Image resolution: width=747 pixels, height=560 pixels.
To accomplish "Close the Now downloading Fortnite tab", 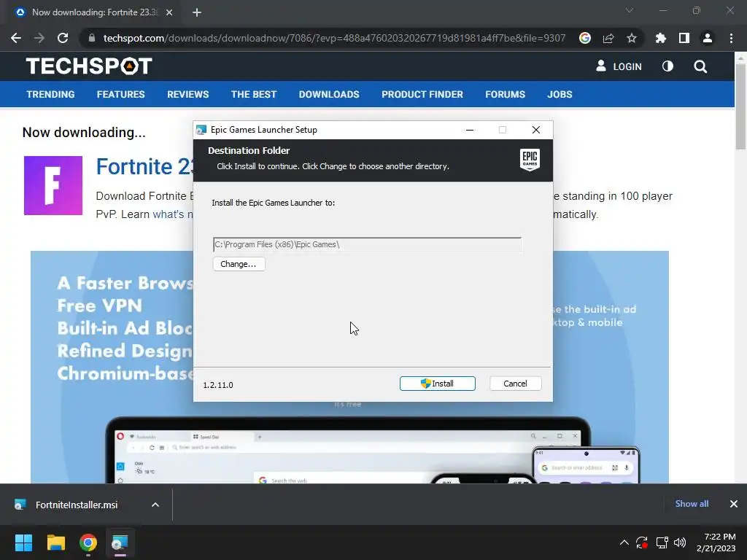I will click(169, 12).
